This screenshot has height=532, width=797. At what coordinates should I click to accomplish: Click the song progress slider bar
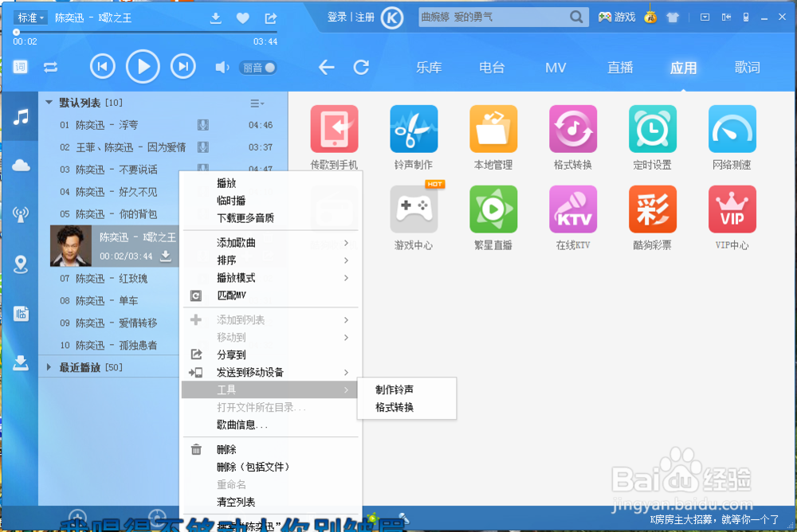click(x=145, y=32)
